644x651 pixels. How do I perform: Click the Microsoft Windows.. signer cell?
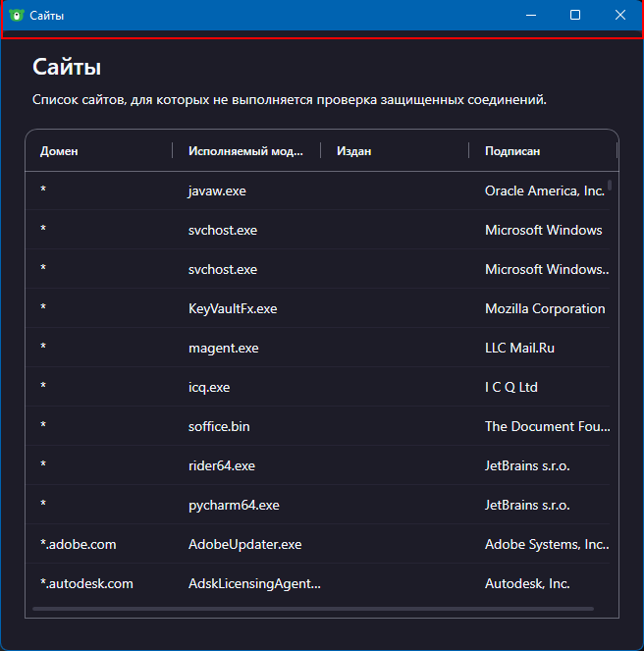(x=547, y=269)
